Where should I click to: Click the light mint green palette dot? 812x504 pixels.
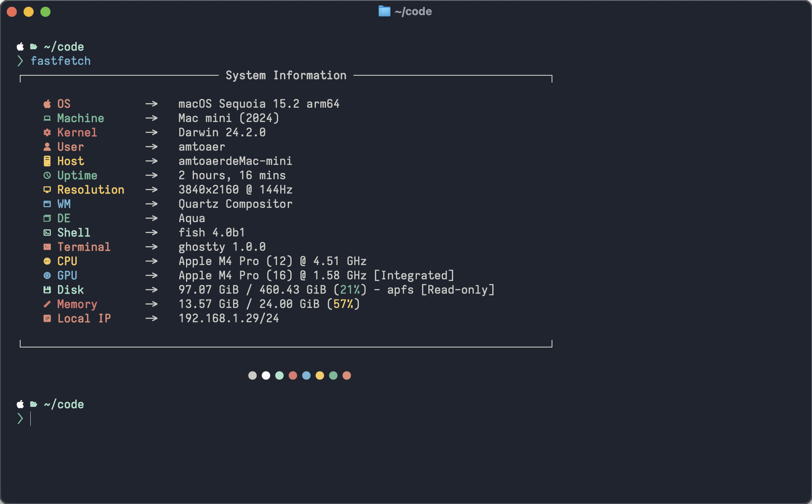(279, 376)
